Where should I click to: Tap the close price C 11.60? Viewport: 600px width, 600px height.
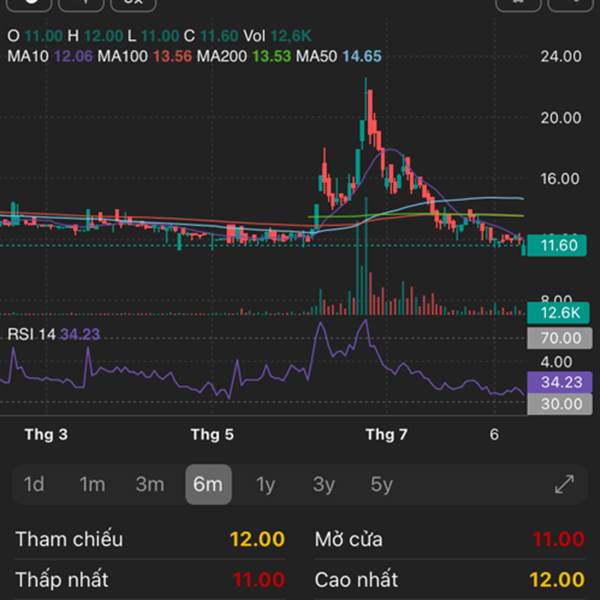(x=211, y=36)
